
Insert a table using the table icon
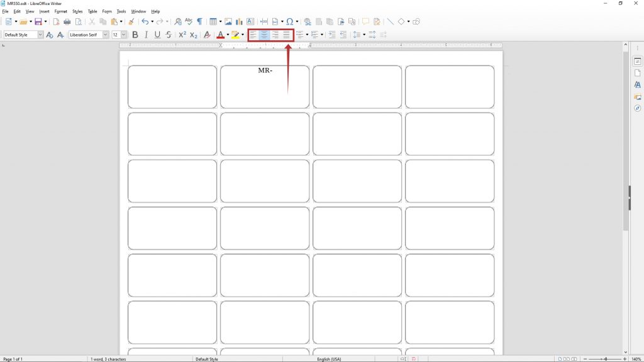pos(213,22)
